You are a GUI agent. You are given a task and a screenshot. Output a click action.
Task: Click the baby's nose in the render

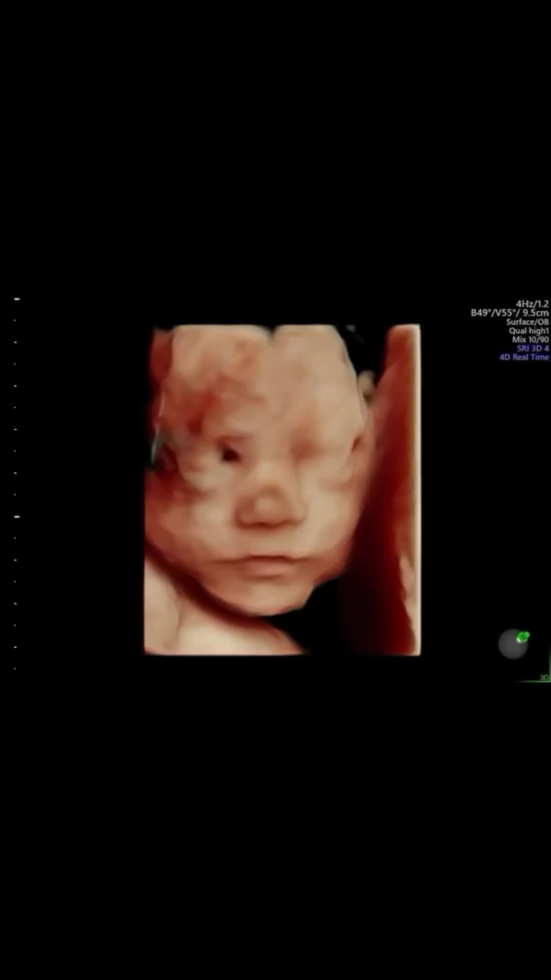coord(269,508)
